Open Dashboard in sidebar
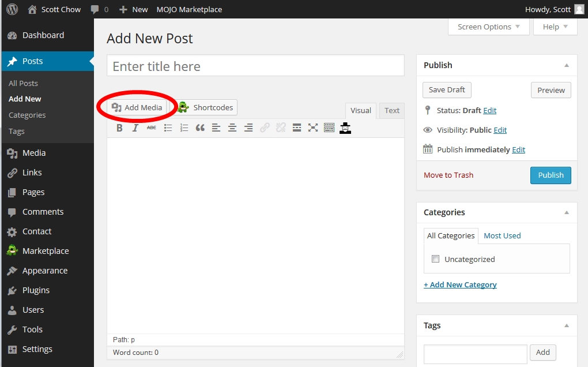The height and width of the screenshot is (367, 588). [48, 35]
